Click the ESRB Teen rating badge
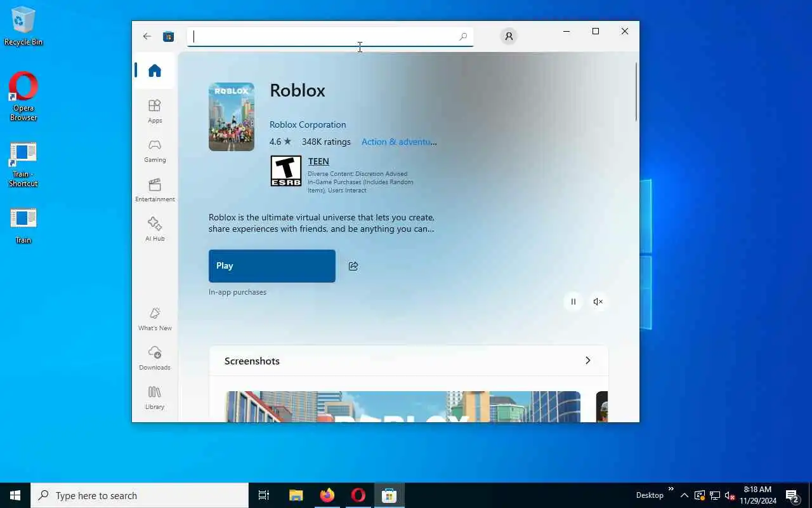The width and height of the screenshot is (812, 508). point(286,171)
